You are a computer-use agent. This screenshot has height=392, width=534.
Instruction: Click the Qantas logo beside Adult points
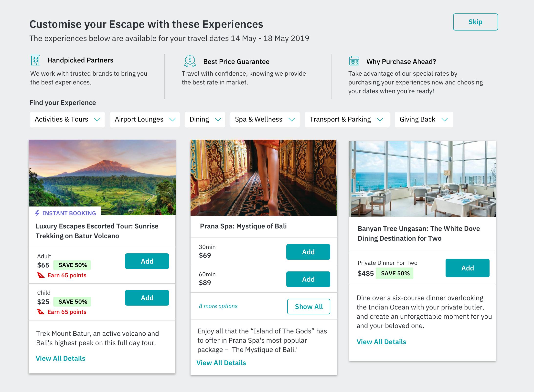[x=41, y=275]
